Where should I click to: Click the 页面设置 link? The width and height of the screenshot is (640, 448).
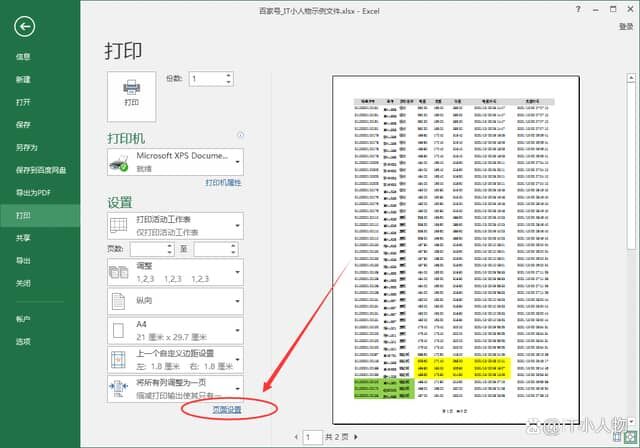[226, 410]
